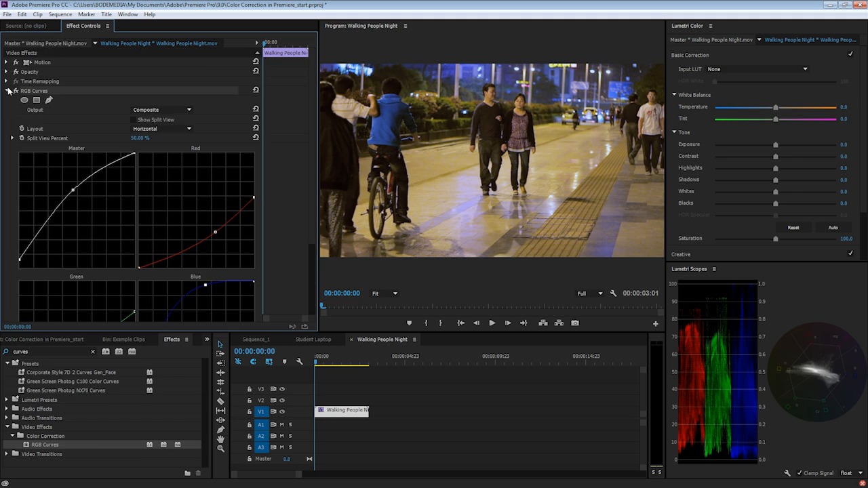Open the Program monitor button editor plus
The width and height of the screenshot is (868, 488).
(655, 324)
